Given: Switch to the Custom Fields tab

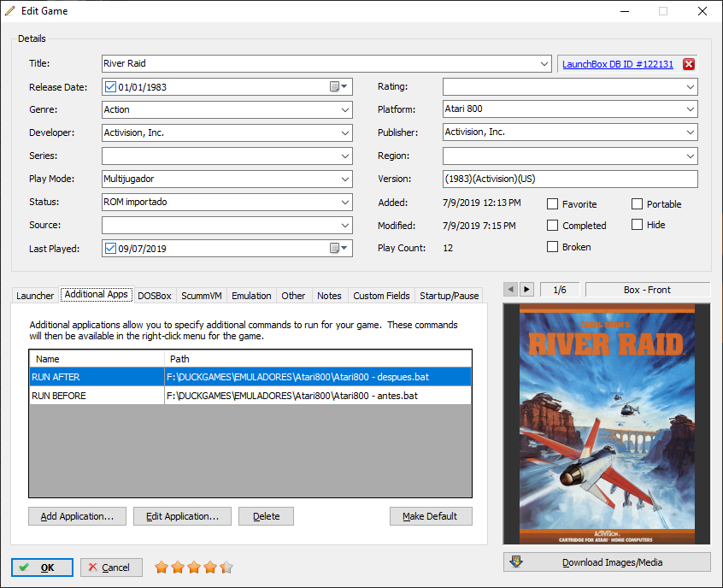Looking at the screenshot, I should click(x=381, y=296).
